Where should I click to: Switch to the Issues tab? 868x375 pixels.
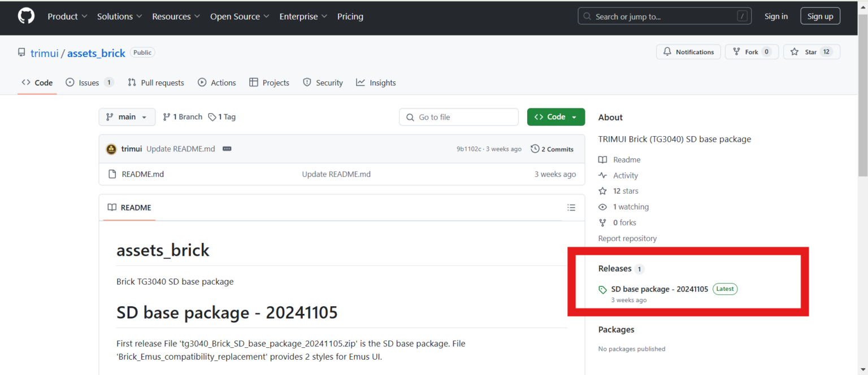point(89,82)
